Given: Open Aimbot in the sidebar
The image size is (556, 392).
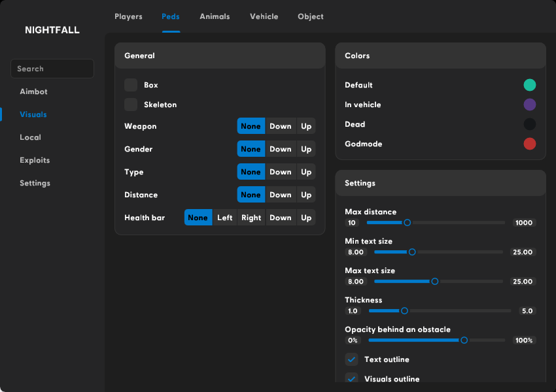Looking at the screenshot, I should coord(33,91).
